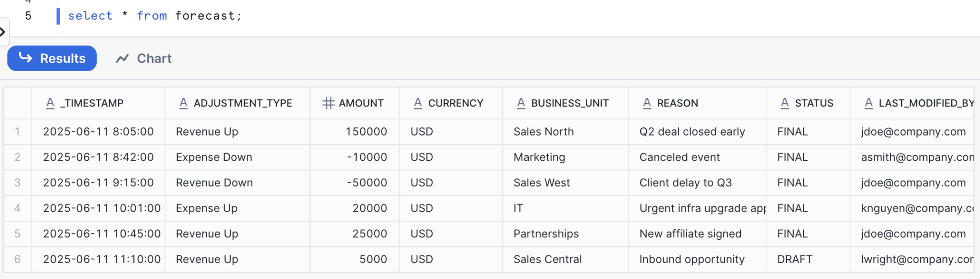Click the text type icon for _TIMESTAMP column
This screenshot has width=980, height=279.
[x=50, y=103]
